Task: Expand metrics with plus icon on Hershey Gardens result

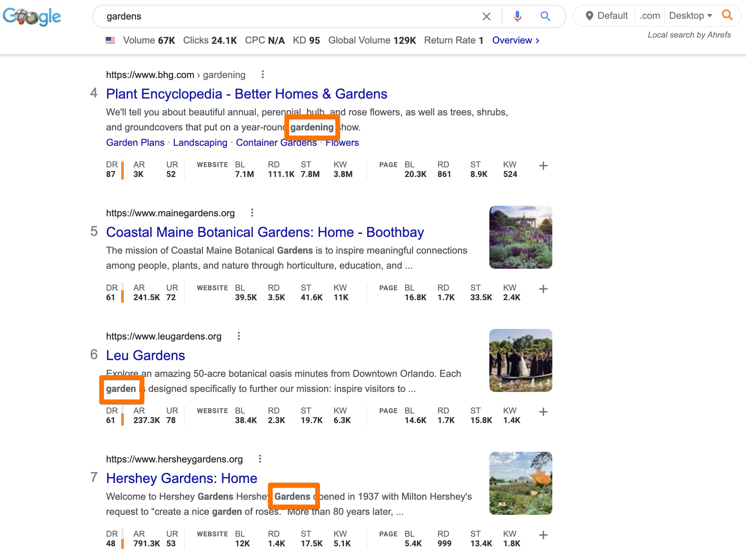Action: tap(543, 535)
